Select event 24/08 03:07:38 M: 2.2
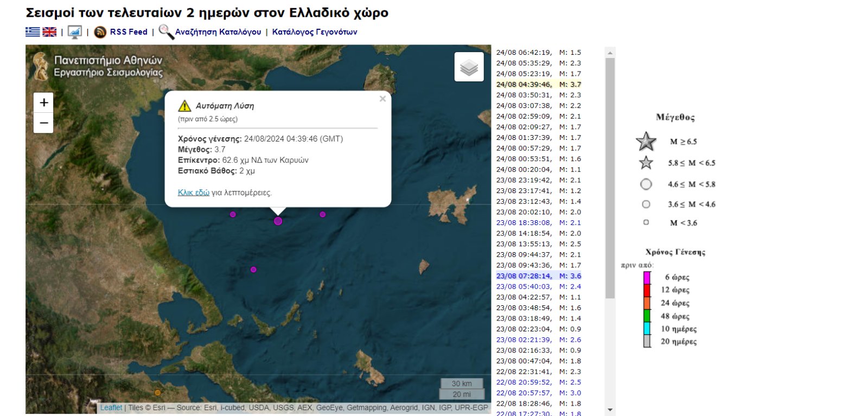The width and height of the screenshot is (868, 416). pos(539,106)
